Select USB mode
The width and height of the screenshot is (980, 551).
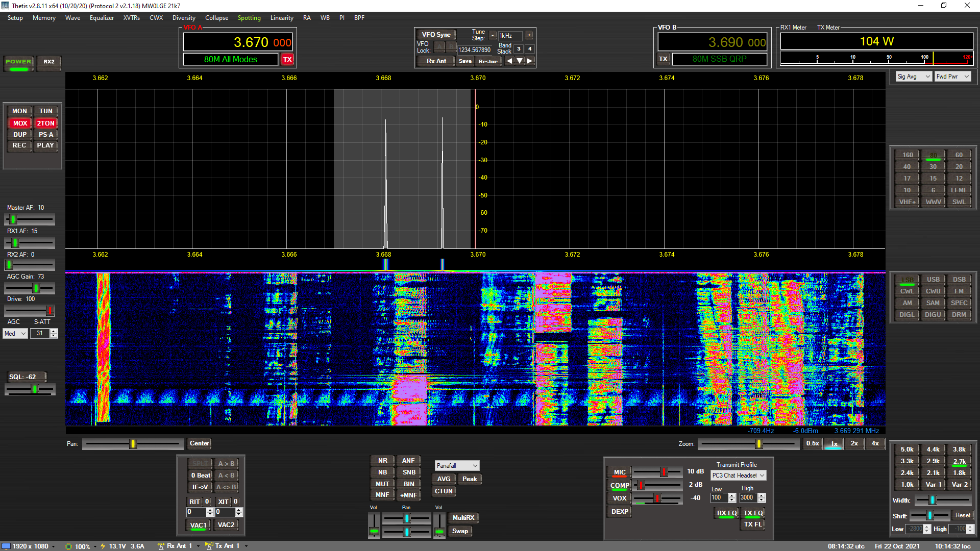pyautogui.click(x=933, y=280)
